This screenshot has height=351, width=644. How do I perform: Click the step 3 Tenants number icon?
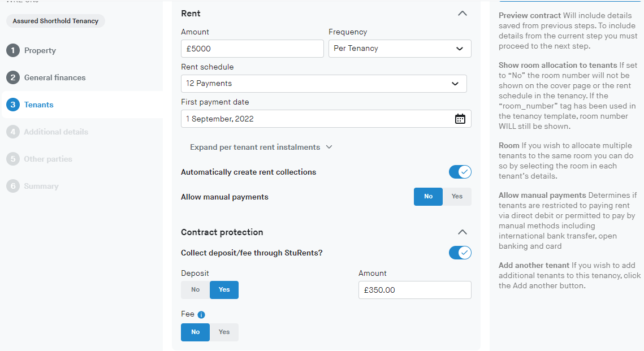click(x=12, y=105)
